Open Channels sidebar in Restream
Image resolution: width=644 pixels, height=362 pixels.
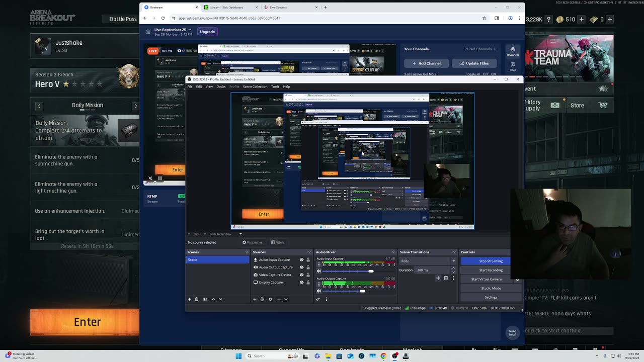coord(513,52)
